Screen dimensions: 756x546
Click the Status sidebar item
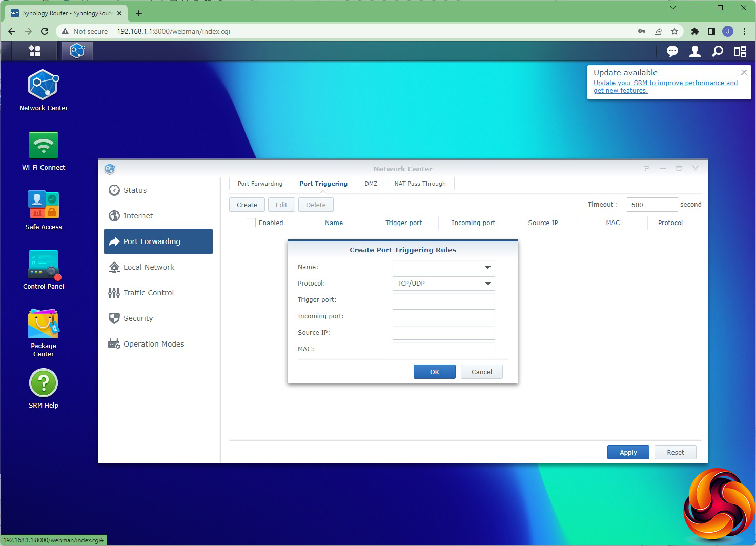click(x=158, y=190)
